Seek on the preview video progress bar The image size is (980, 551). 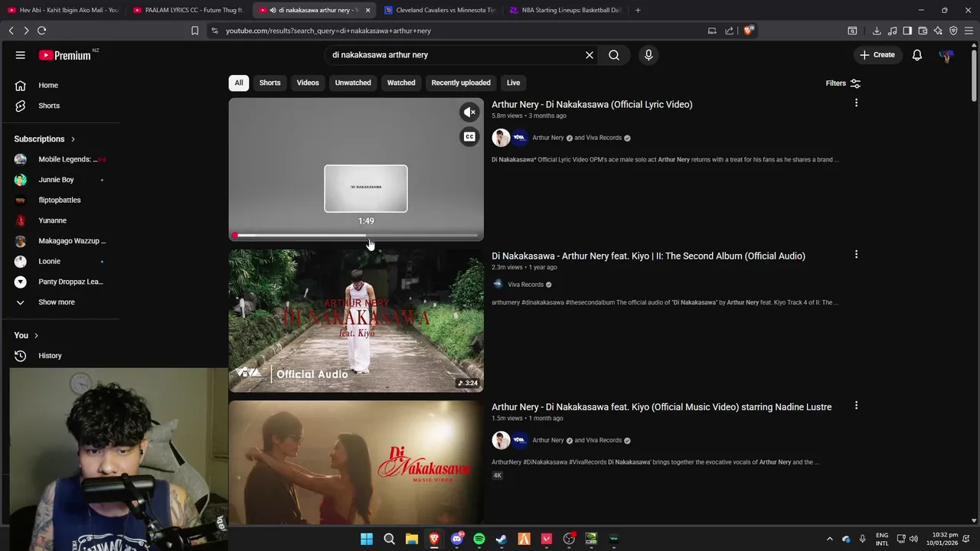tap(356, 236)
